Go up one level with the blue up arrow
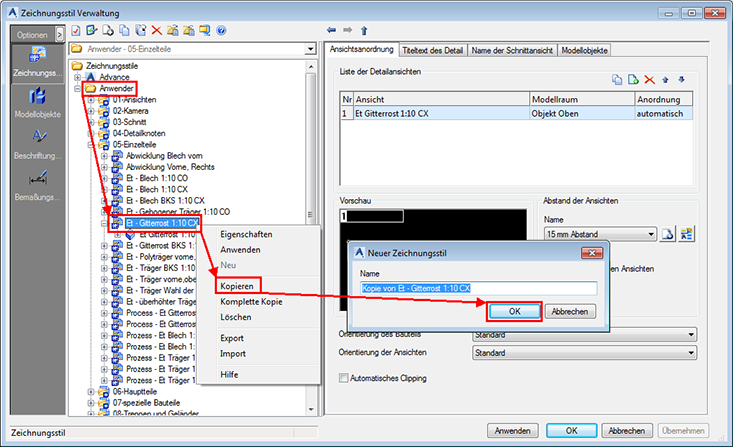733x447 pixels. point(364,31)
